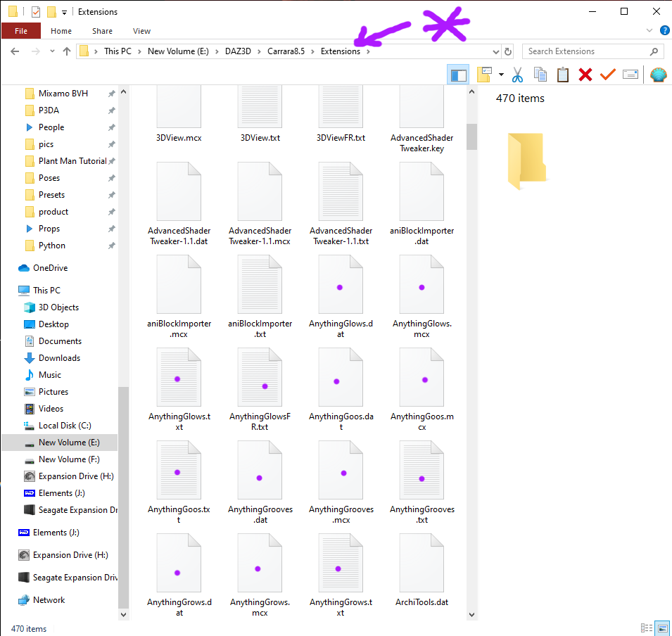Select the aniBlockImporter.mcx file

(x=179, y=297)
